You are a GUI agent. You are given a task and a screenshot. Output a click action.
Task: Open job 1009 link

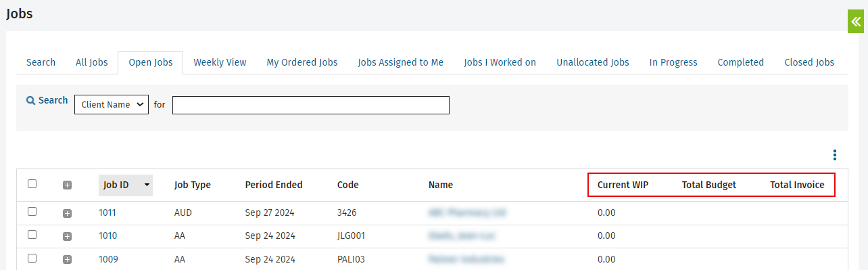pyautogui.click(x=107, y=259)
